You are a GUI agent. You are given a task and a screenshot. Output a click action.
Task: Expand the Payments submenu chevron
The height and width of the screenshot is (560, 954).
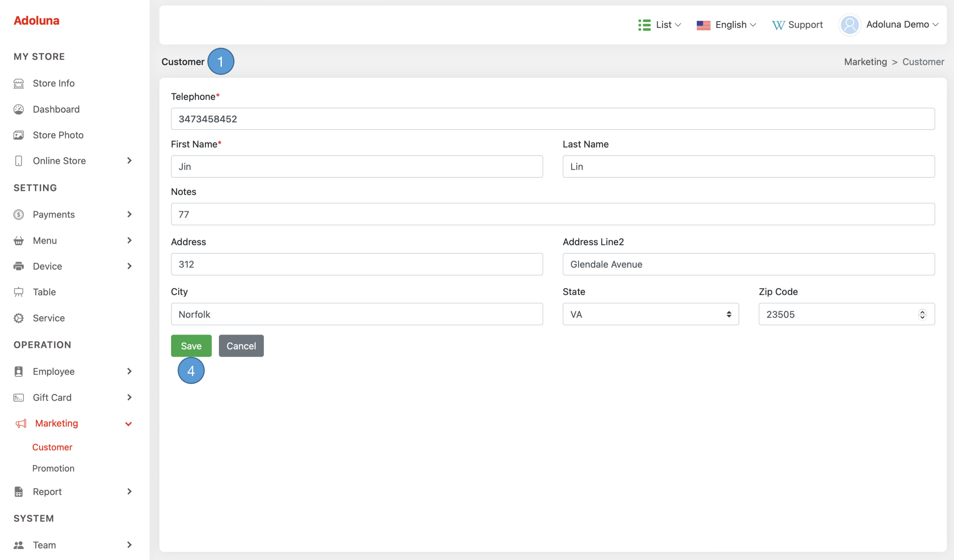tap(129, 214)
